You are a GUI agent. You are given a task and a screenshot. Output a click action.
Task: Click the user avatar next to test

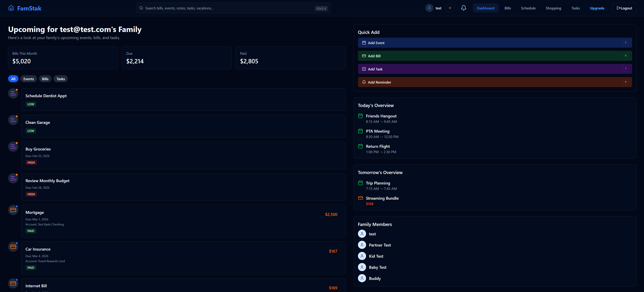429,8
